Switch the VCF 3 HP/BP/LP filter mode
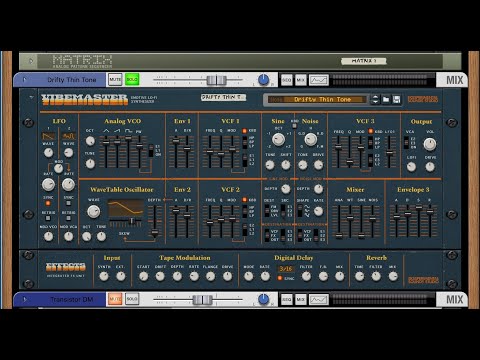480x360 pixels. 370,143
